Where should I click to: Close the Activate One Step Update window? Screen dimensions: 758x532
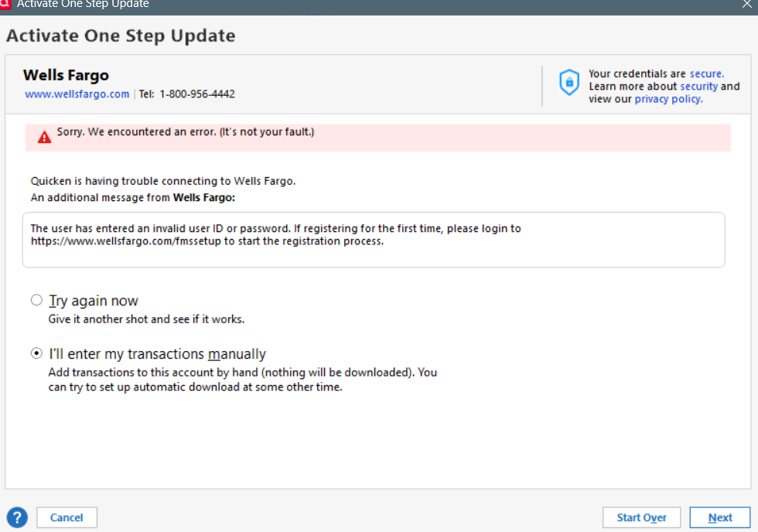pos(747,5)
